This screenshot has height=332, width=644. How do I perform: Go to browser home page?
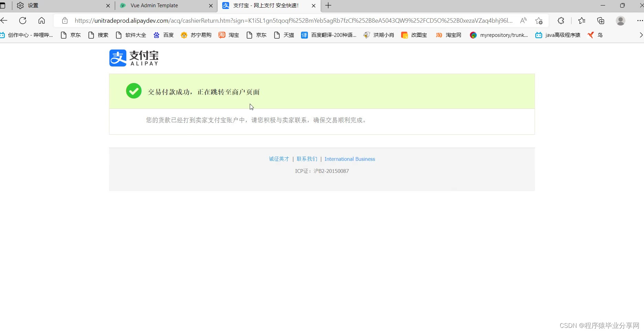tap(42, 21)
